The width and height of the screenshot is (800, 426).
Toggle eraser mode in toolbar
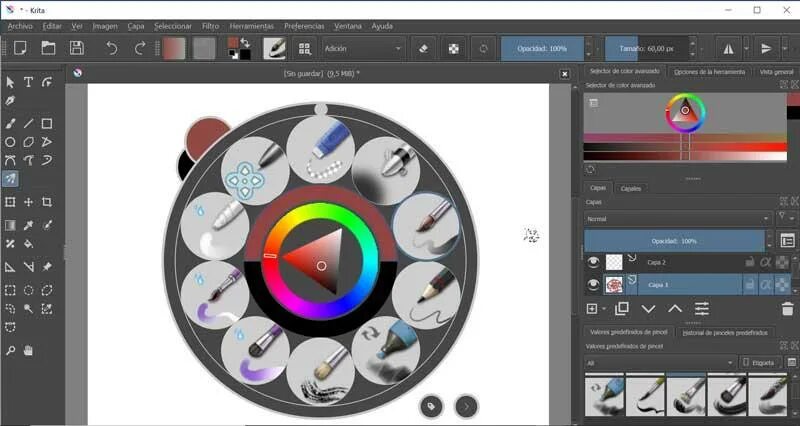click(423, 48)
